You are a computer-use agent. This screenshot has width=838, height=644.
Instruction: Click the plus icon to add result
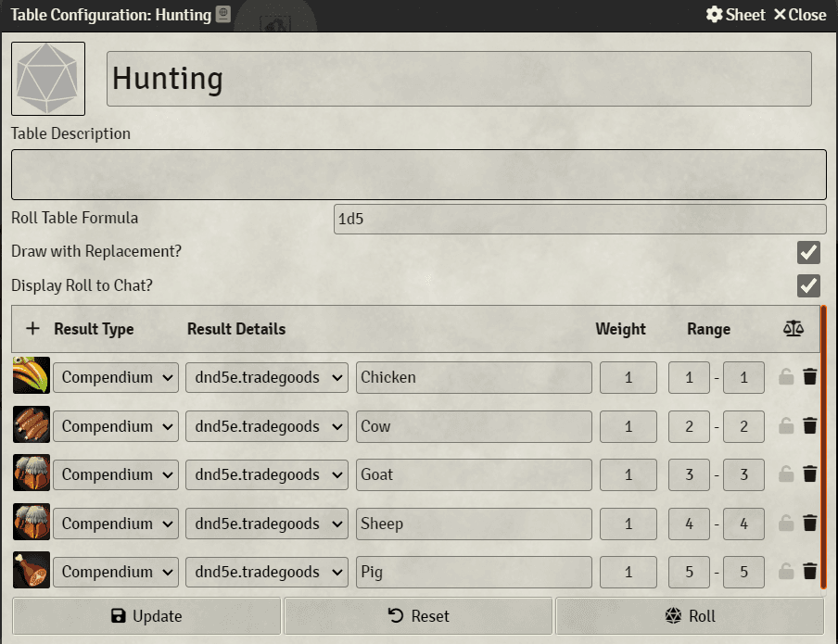pos(32,329)
